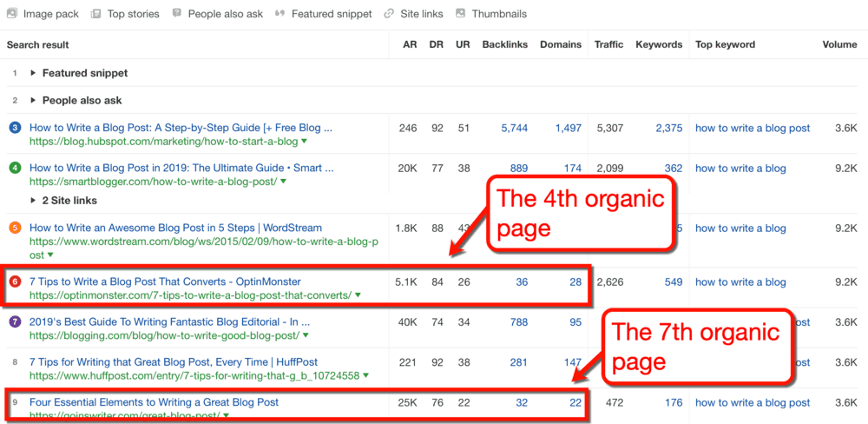The height and width of the screenshot is (424, 868).
Task: Open HubSpot 'How to Write a Blog Post' title link
Action: [181, 128]
